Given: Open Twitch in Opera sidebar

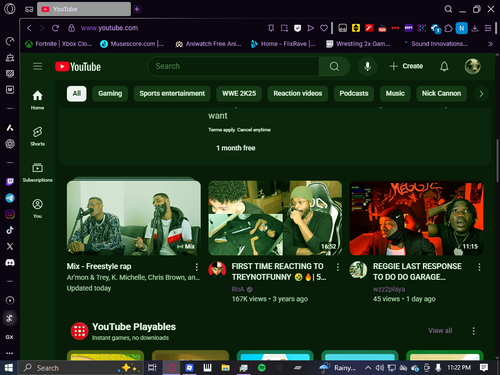Looking at the screenshot, I should pos(10,182).
